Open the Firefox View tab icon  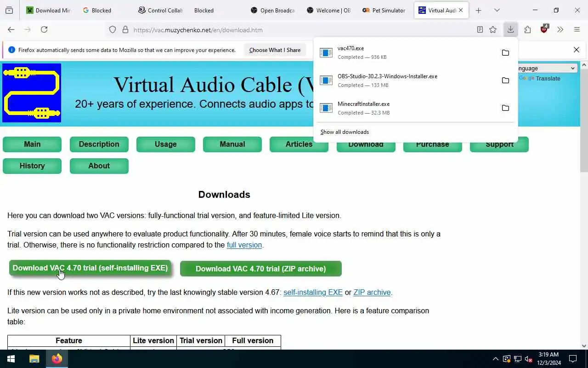click(x=9, y=10)
